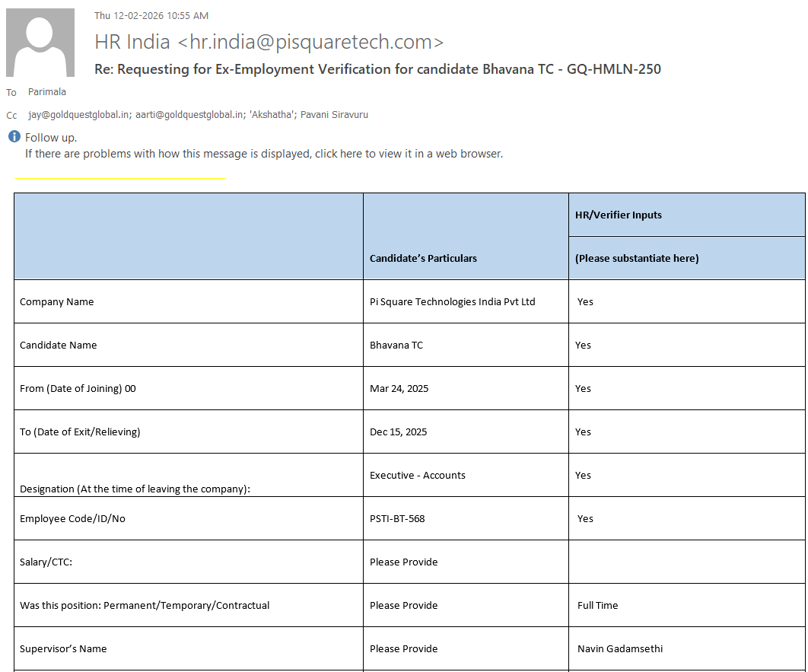Click the empty Salary/CTC verifier input cell

(686, 562)
